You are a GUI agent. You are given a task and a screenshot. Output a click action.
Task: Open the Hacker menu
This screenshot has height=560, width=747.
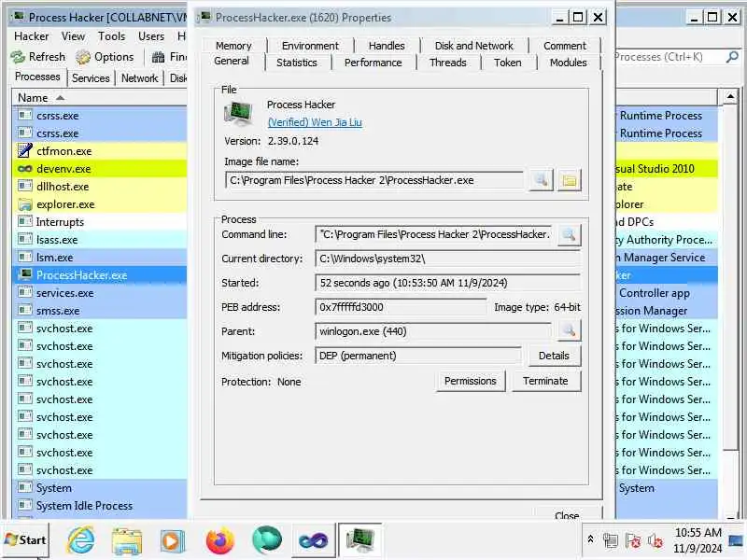click(x=32, y=36)
